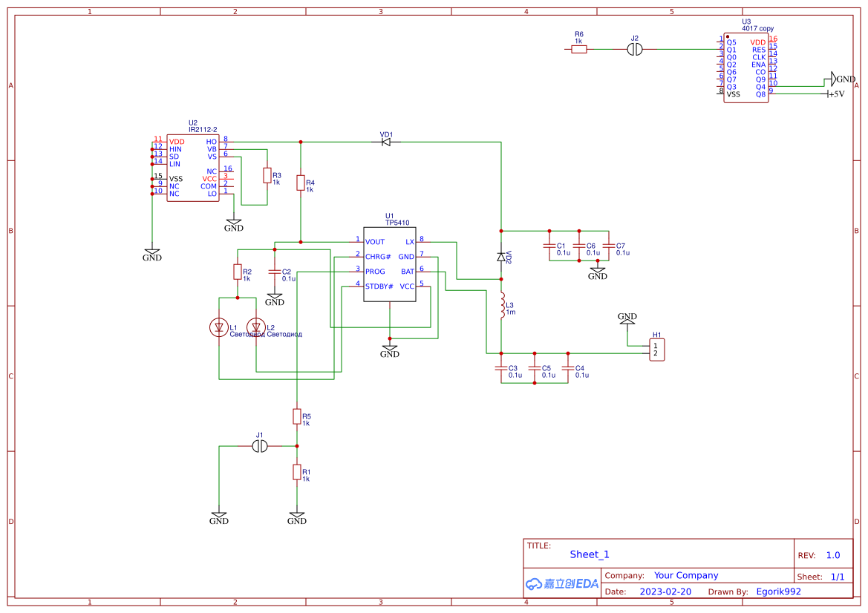Select inductor L3 labeled 1m

tap(503, 306)
